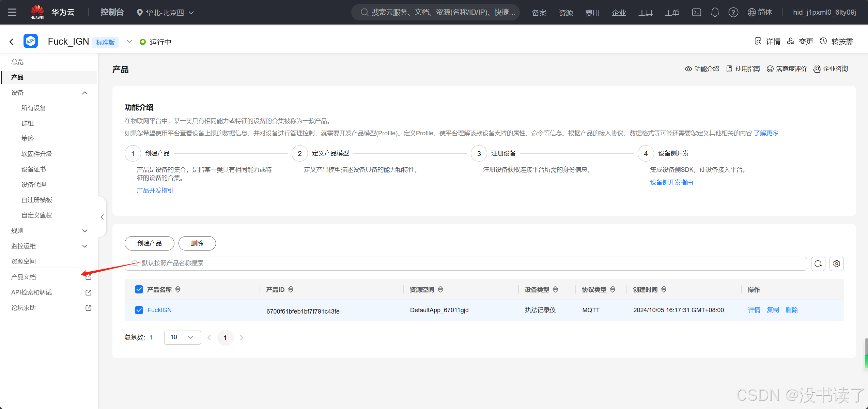Open the 费用 top menu
The height and width of the screenshot is (409, 868).
(592, 13)
